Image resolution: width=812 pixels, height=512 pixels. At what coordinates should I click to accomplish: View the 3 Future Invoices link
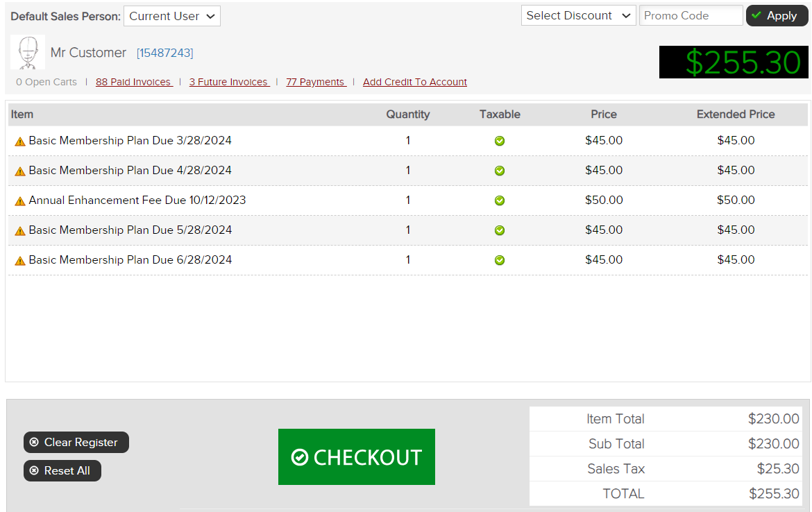229,82
